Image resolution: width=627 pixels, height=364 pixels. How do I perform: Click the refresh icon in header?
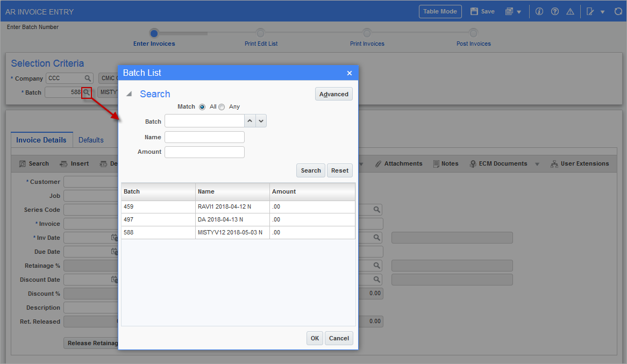(618, 12)
